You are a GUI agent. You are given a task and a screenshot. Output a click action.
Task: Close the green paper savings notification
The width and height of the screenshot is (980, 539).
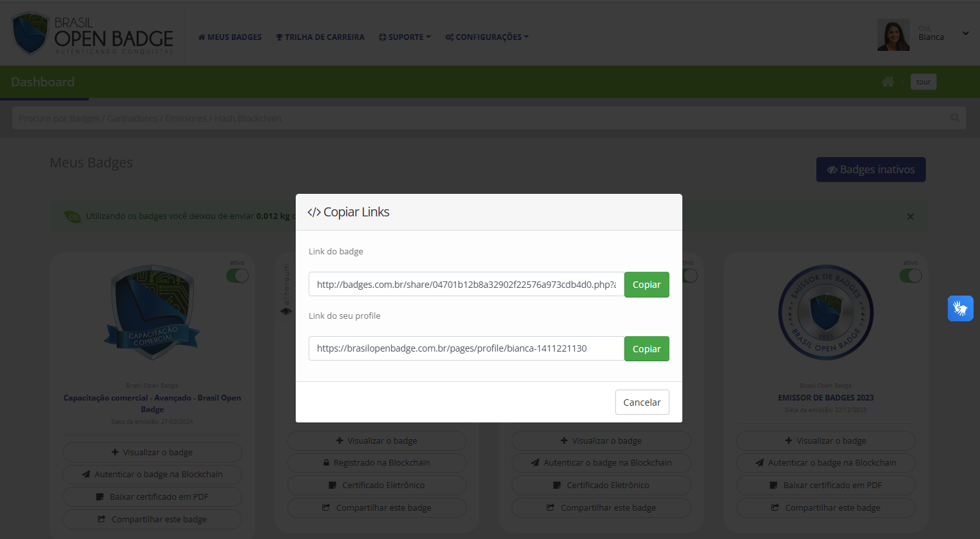pos(910,216)
